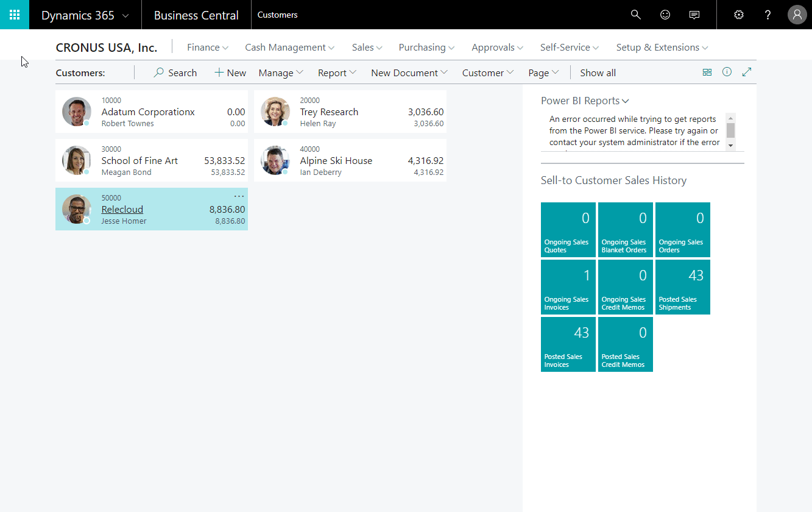Toggle the FactBox information pane icon
This screenshot has width=812, height=512.
[x=727, y=72]
